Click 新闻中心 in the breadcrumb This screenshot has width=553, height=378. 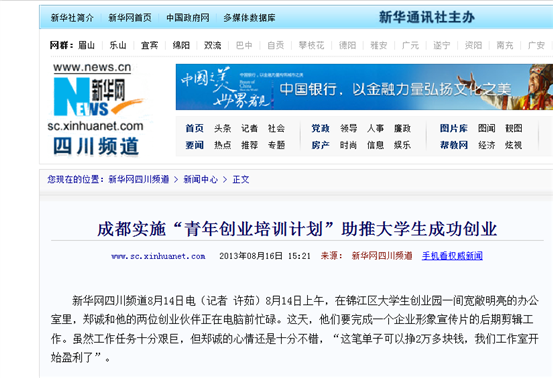click(x=201, y=179)
